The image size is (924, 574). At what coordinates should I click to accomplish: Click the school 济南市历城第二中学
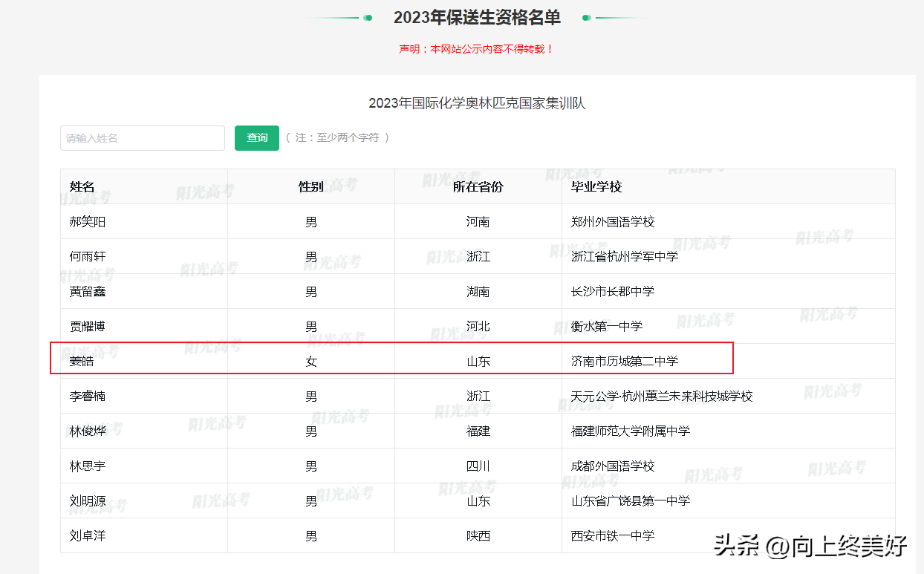(x=624, y=362)
